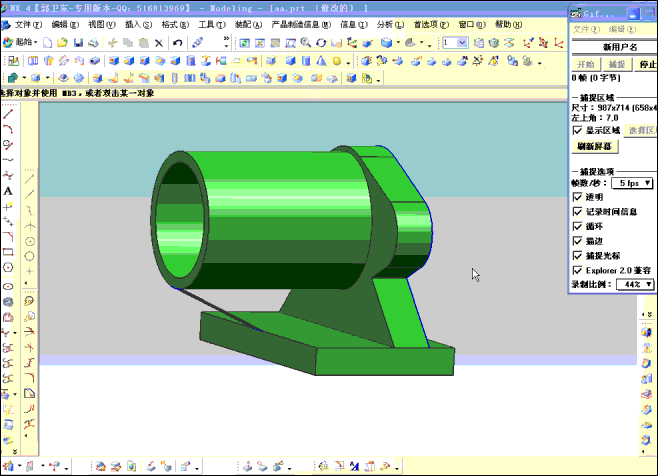Viewport: 658px width, 476px height.
Task: Click the 捕捉 button in Gif recorder
Action: point(617,64)
